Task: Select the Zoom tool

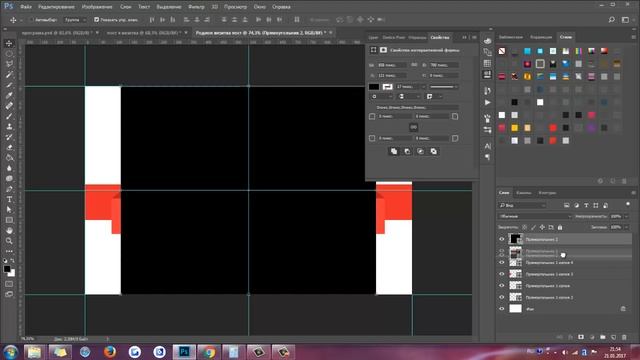Action: coord(9,241)
